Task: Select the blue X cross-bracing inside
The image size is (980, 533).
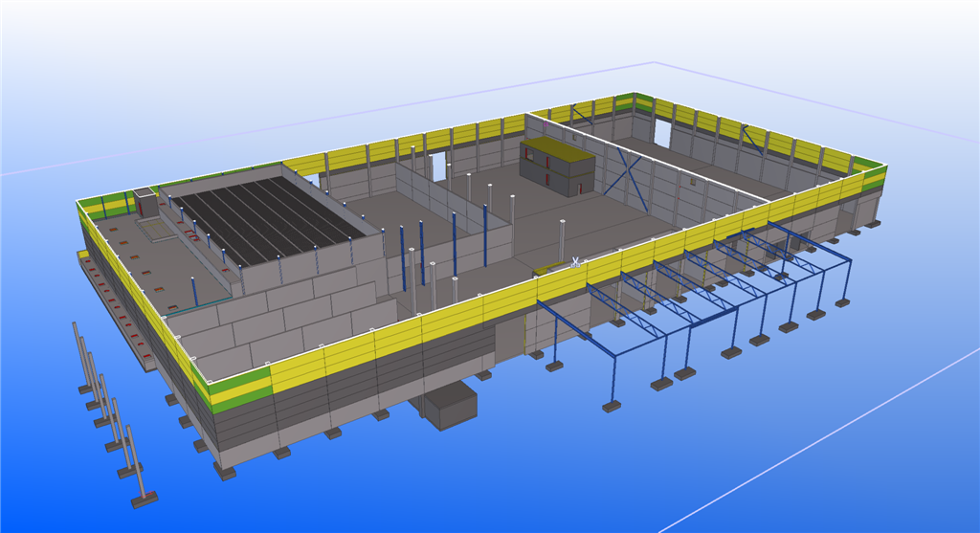Action: coord(627,172)
